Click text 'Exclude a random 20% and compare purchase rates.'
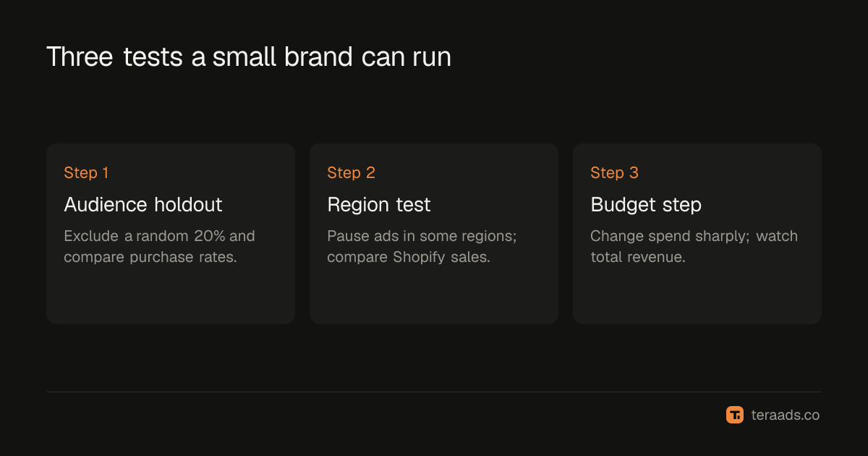Image resolution: width=868 pixels, height=456 pixels. coord(159,247)
